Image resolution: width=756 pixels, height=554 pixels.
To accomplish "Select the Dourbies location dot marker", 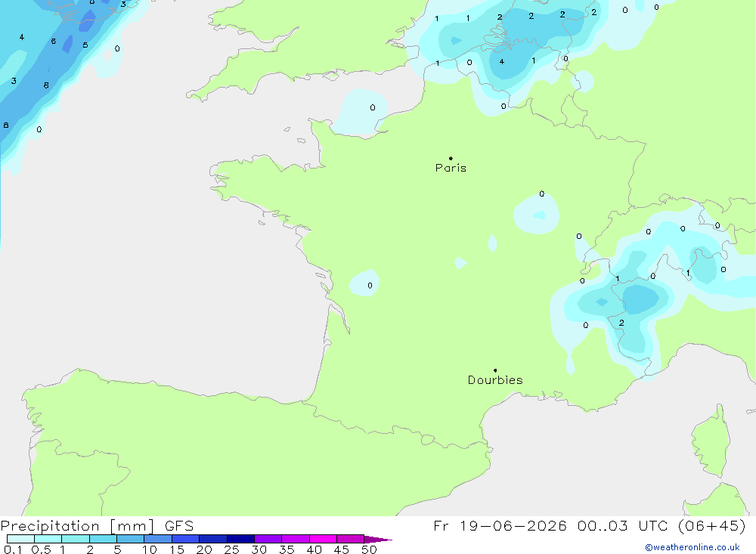I will coord(495,370).
